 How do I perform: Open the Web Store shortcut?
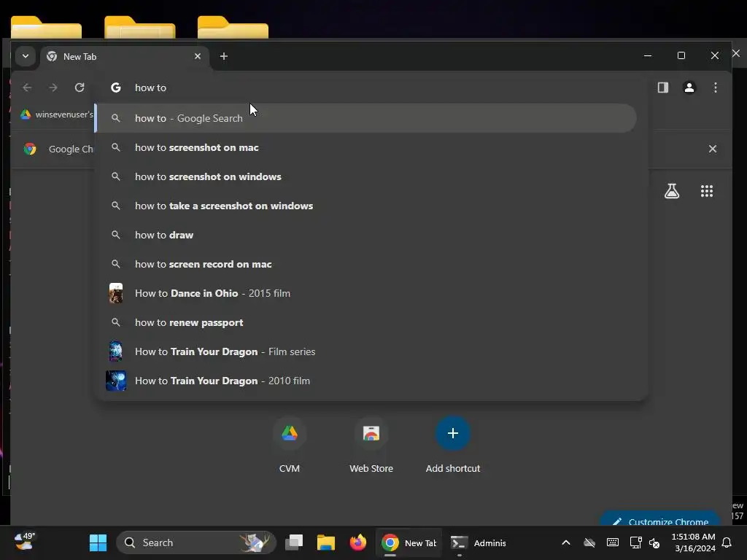[371, 445]
